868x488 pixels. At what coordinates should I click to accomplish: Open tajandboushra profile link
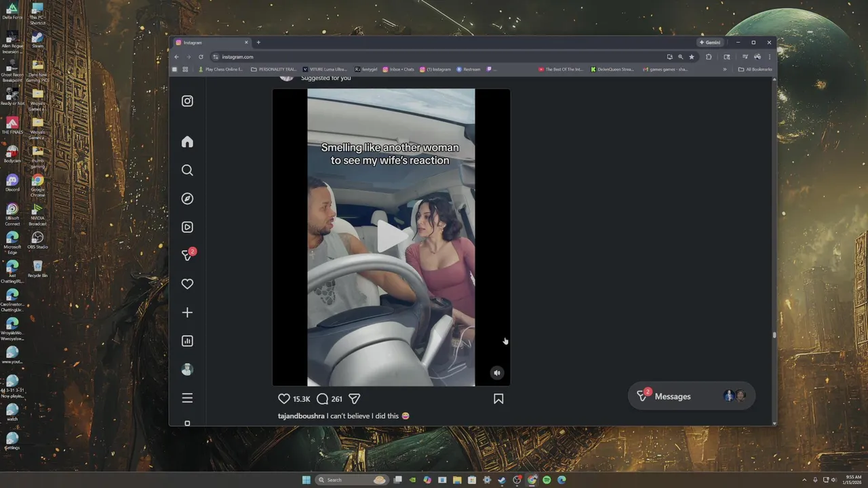coord(301,415)
